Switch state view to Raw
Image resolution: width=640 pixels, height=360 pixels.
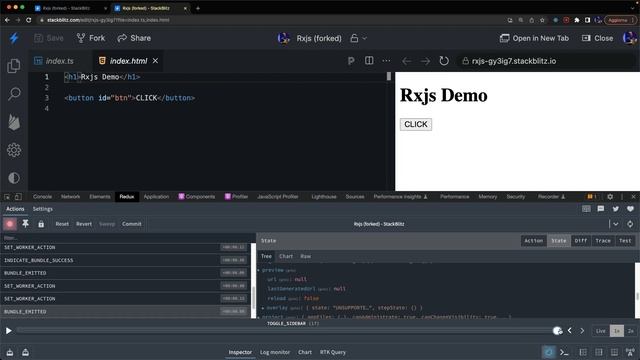(x=306, y=256)
